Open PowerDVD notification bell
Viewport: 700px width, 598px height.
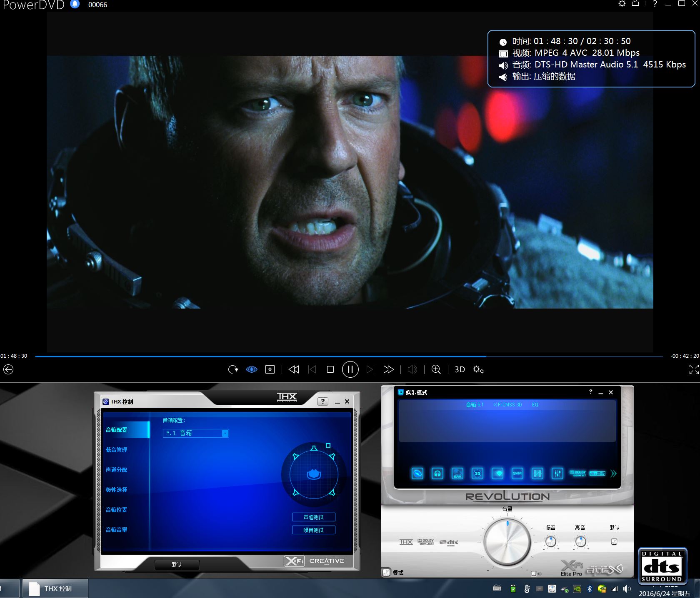(x=75, y=4)
